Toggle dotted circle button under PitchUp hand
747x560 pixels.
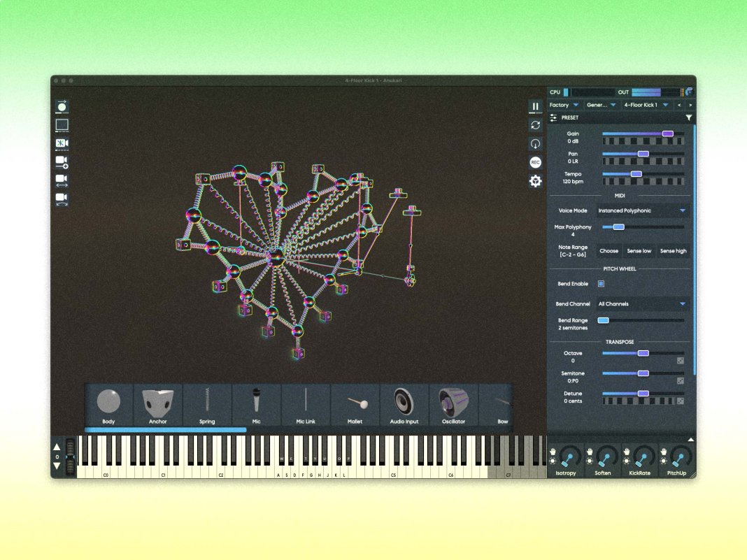pyautogui.click(x=664, y=461)
